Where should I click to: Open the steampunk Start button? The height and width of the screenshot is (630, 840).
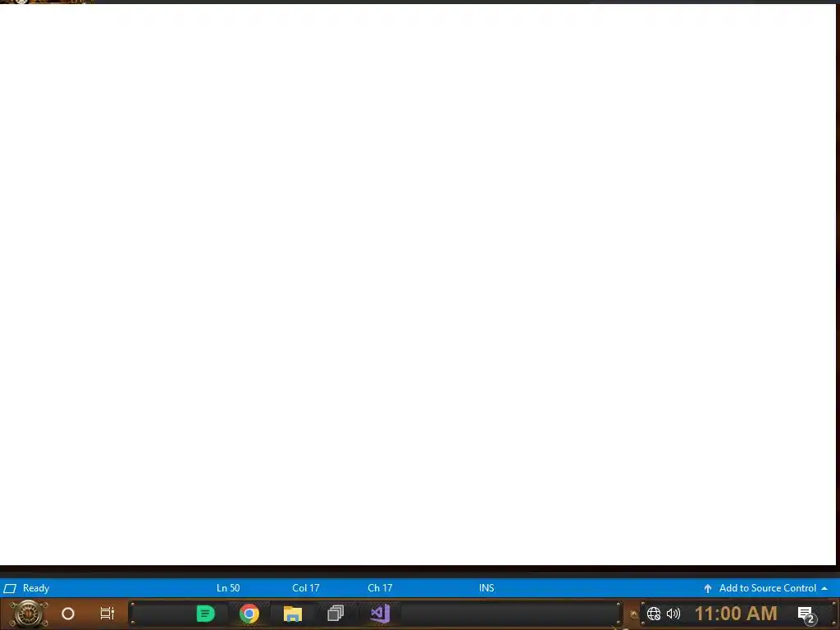coord(29,614)
